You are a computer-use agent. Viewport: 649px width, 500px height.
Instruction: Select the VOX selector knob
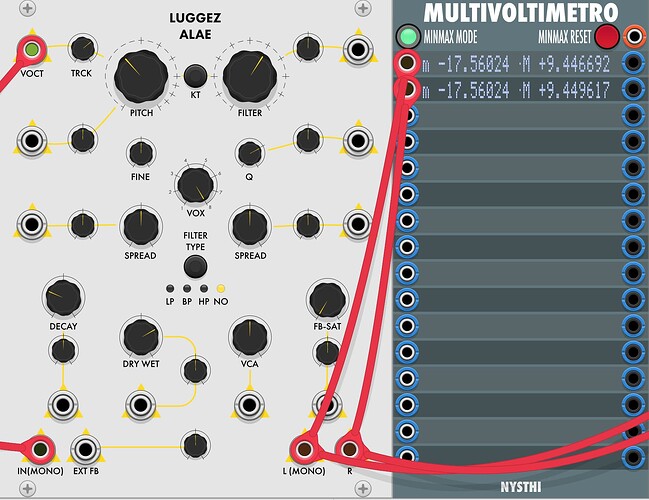click(x=194, y=183)
